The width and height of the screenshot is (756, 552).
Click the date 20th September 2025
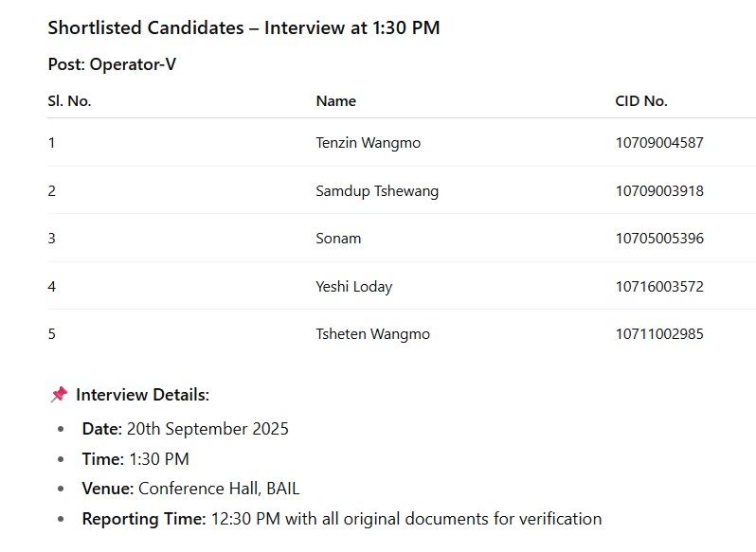pyautogui.click(x=207, y=429)
